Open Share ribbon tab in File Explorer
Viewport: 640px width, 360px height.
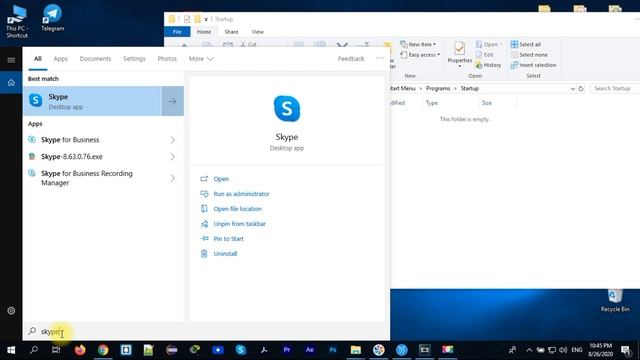tap(231, 31)
